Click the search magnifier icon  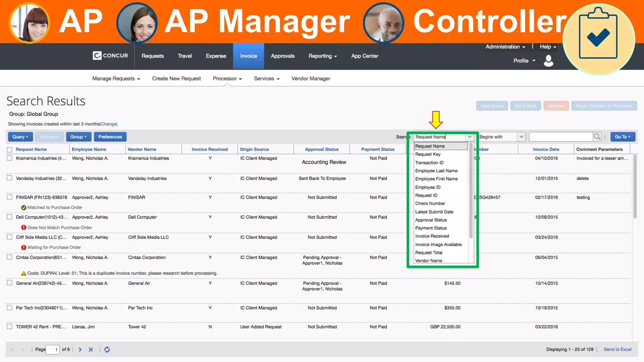[597, 137]
